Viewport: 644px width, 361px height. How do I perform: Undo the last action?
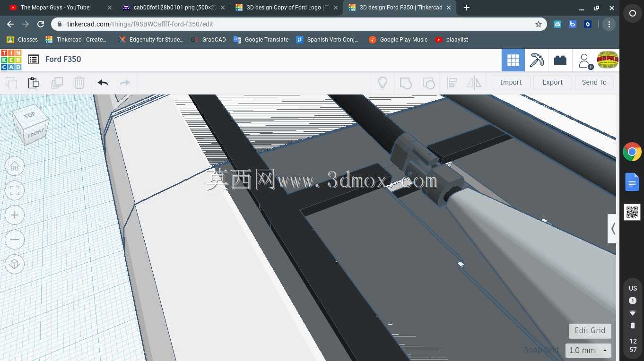(x=103, y=83)
